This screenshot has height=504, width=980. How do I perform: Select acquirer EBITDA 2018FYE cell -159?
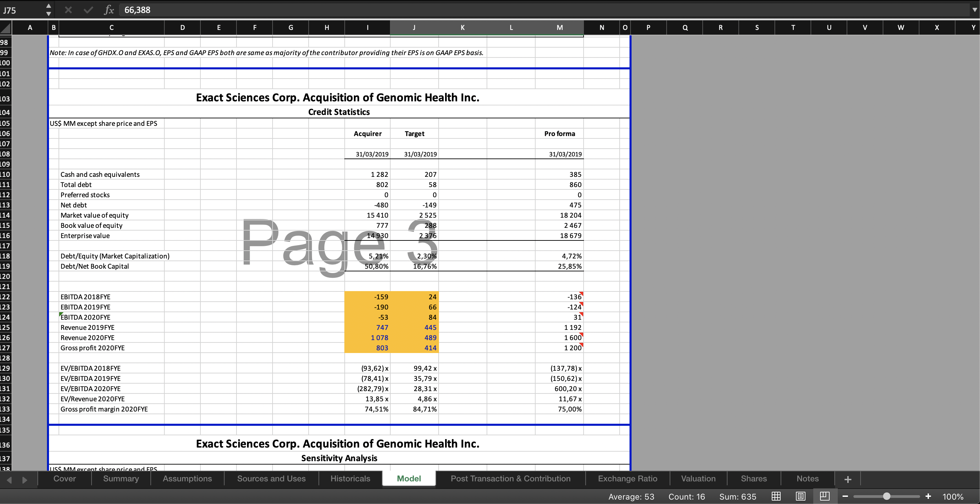[x=367, y=297]
